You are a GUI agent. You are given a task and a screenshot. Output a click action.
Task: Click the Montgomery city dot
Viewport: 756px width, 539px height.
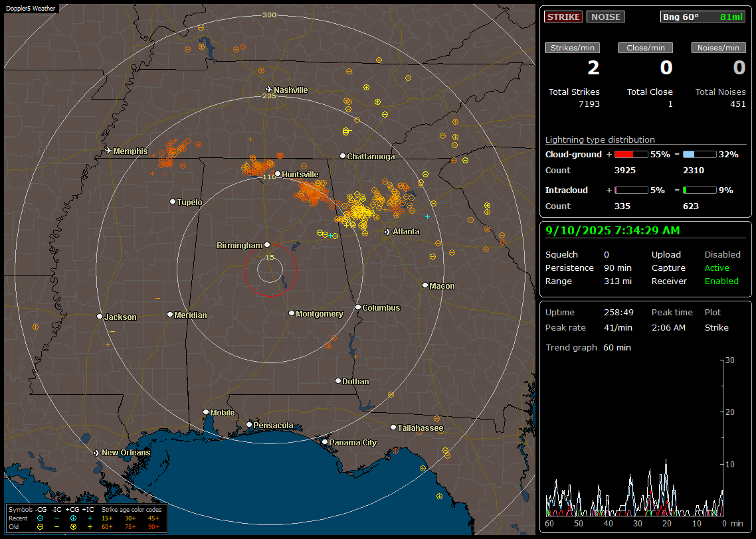[x=291, y=313]
